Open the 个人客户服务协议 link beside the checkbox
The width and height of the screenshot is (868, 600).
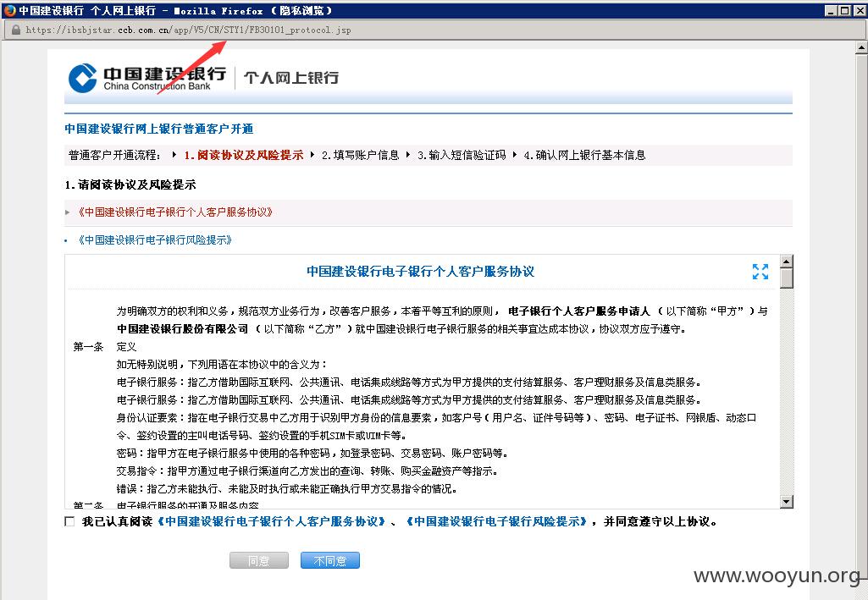pyautogui.click(x=272, y=521)
